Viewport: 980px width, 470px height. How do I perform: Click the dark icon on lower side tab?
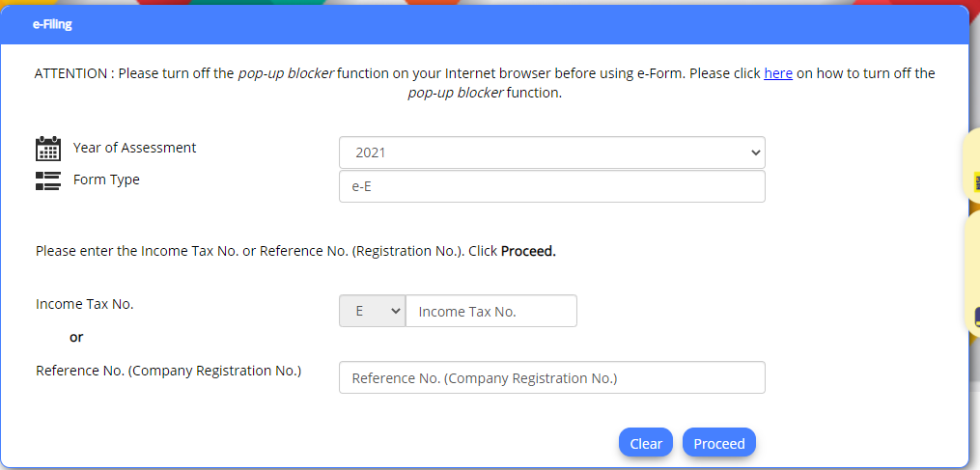pos(977,317)
